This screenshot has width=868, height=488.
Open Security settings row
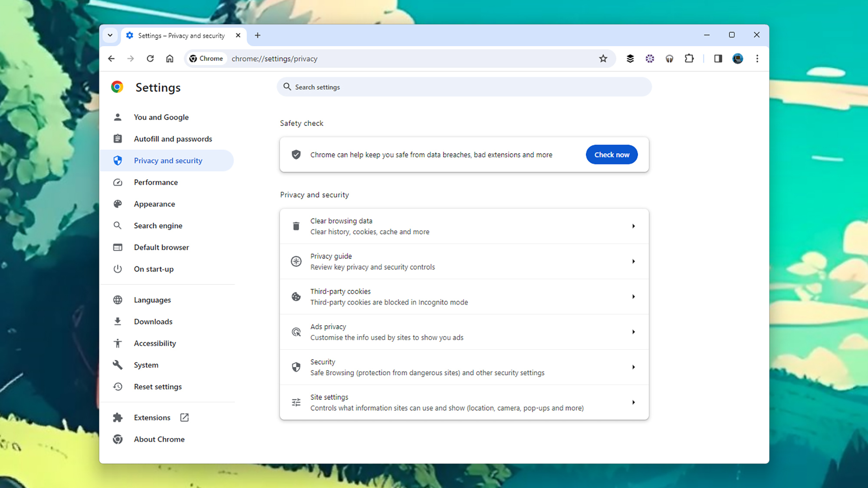(464, 367)
